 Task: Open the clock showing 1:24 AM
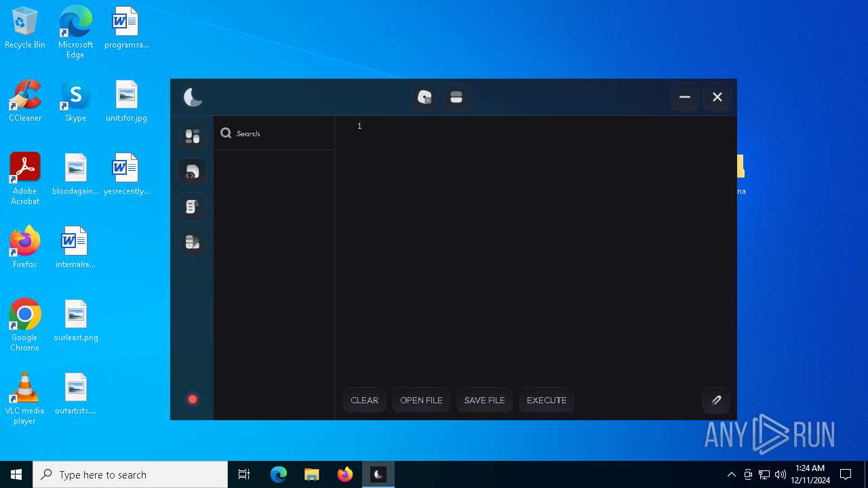coord(810,474)
